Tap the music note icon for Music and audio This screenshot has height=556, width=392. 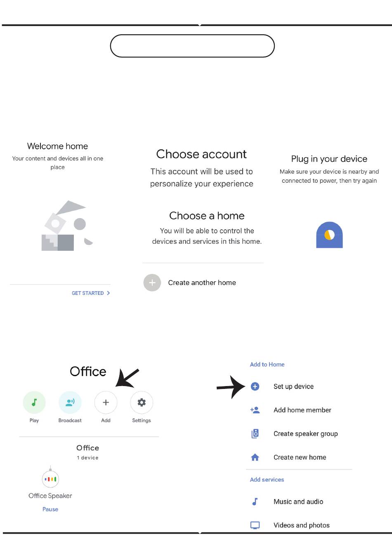coord(255,502)
